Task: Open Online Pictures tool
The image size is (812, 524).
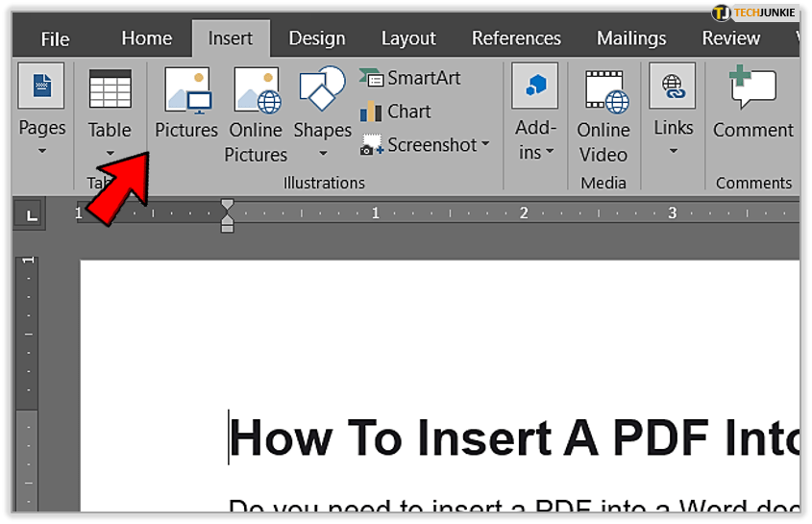Action: (x=257, y=91)
